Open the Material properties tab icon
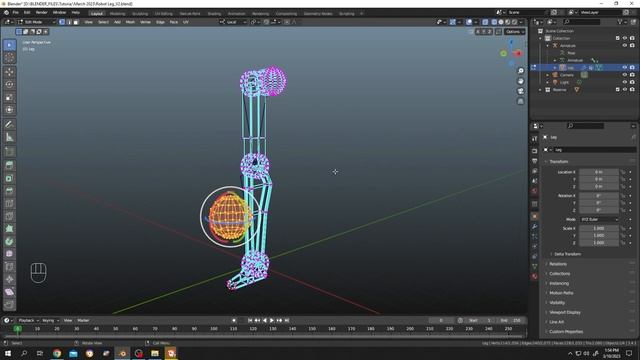Viewport: 640px width, 360px height. point(535,277)
